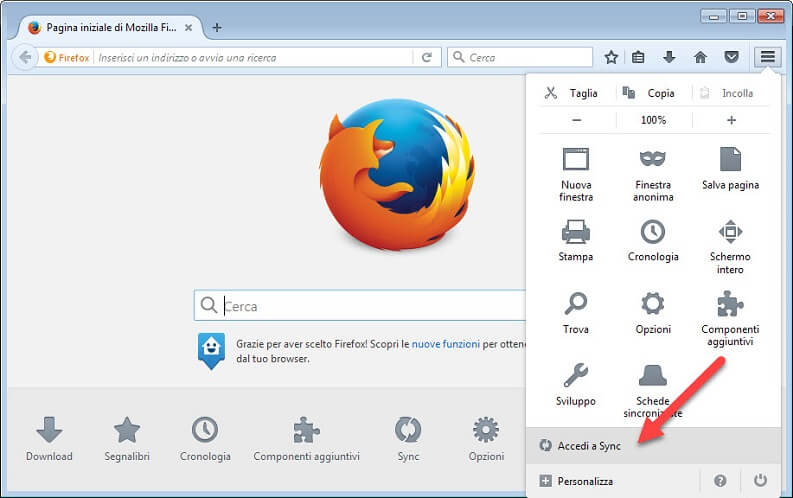Screen dimensions: 793x498
Task: Open help question mark in menu
Action: pyautogui.click(x=720, y=481)
